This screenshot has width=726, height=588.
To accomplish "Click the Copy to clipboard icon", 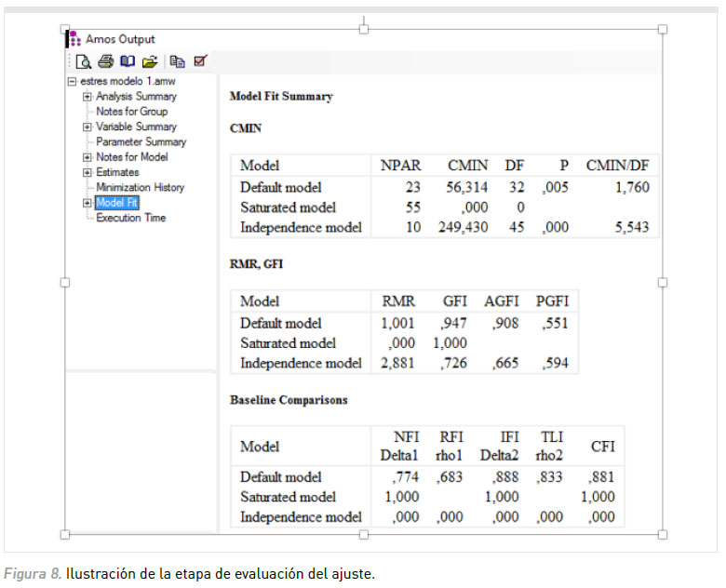I will pyautogui.click(x=177, y=61).
